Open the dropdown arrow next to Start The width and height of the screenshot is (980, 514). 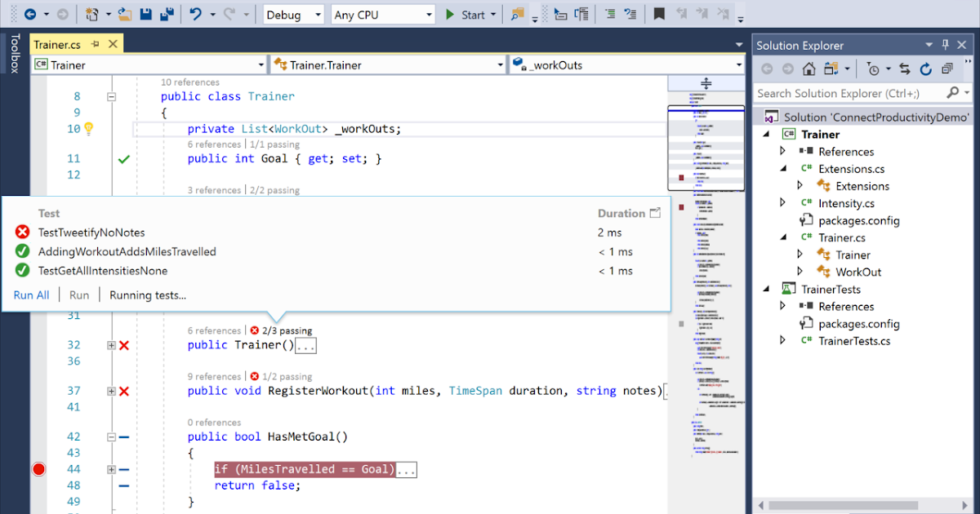click(x=492, y=15)
